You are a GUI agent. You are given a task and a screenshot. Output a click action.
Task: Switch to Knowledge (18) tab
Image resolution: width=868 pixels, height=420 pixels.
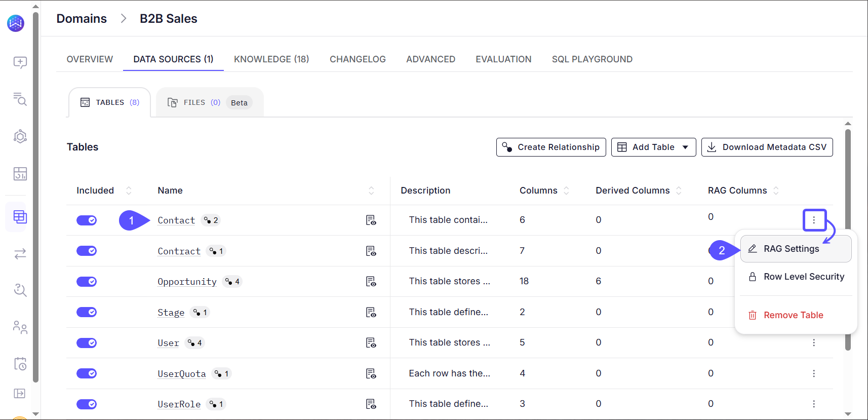pyautogui.click(x=271, y=59)
